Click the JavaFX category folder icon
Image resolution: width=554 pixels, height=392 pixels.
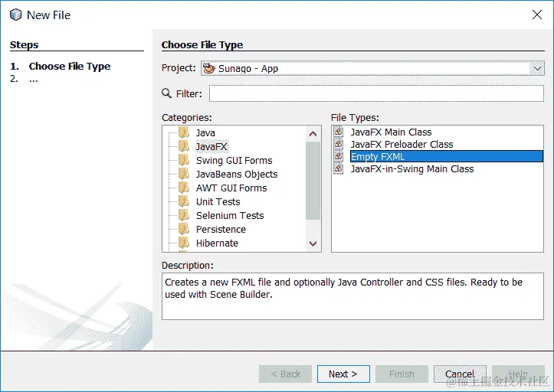tap(184, 146)
